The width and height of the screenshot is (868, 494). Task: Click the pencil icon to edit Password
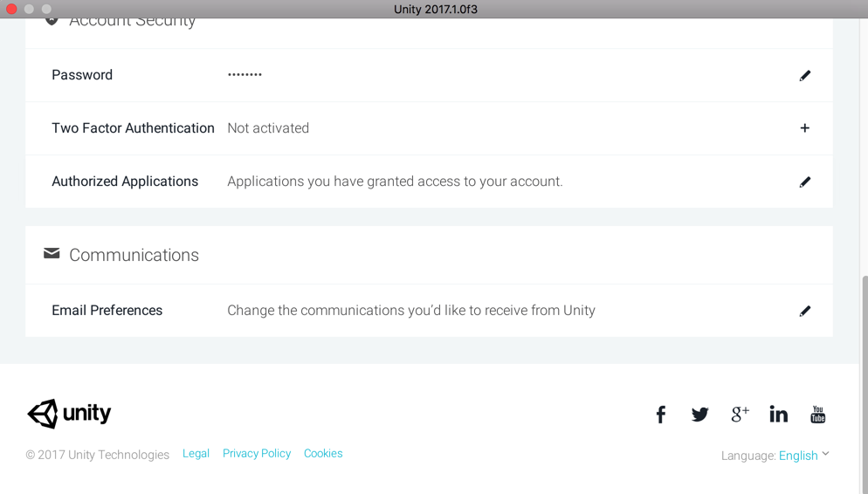coord(804,76)
